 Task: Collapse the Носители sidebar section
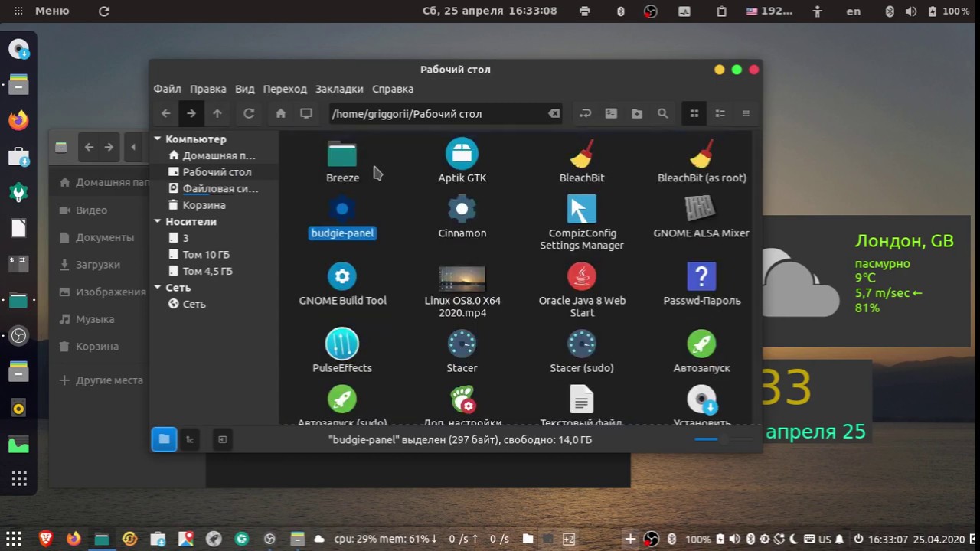coord(158,221)
